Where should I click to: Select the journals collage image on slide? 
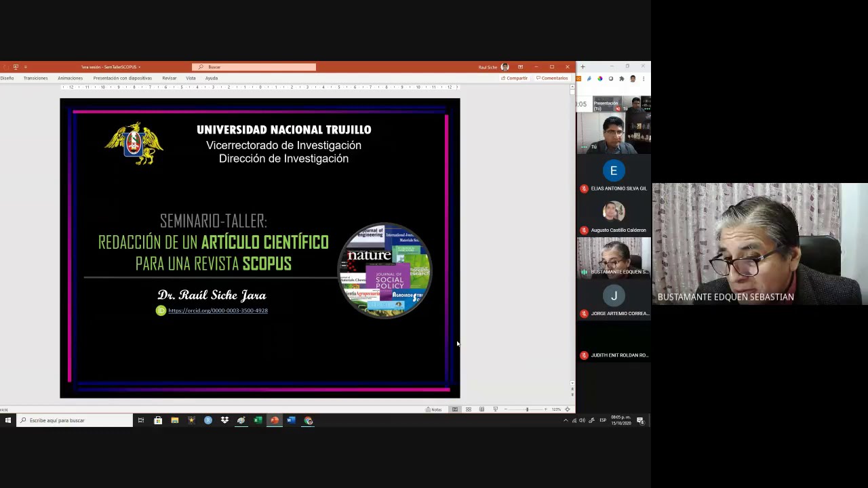(x=384, y=270)
